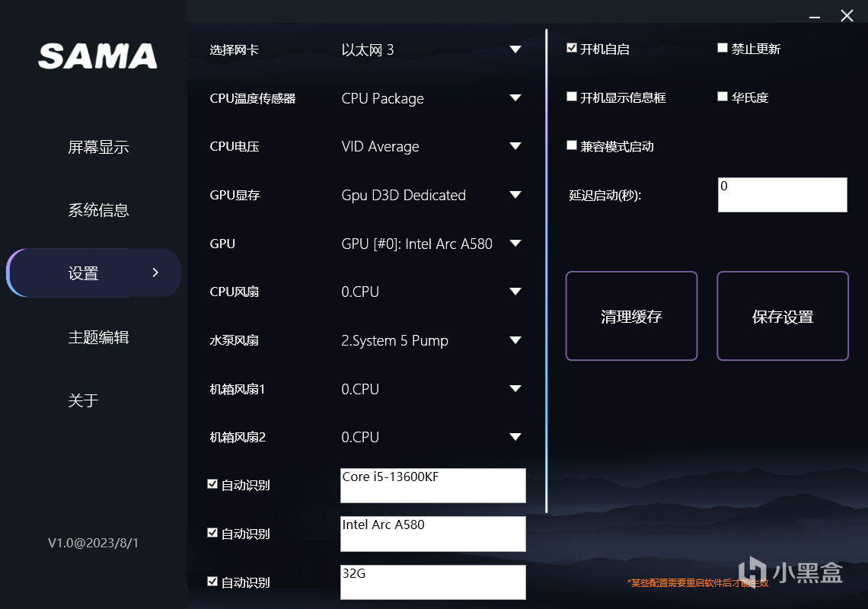
Task: Tick the 开机显示信息框 checkbox
Action: coord(572,97)
